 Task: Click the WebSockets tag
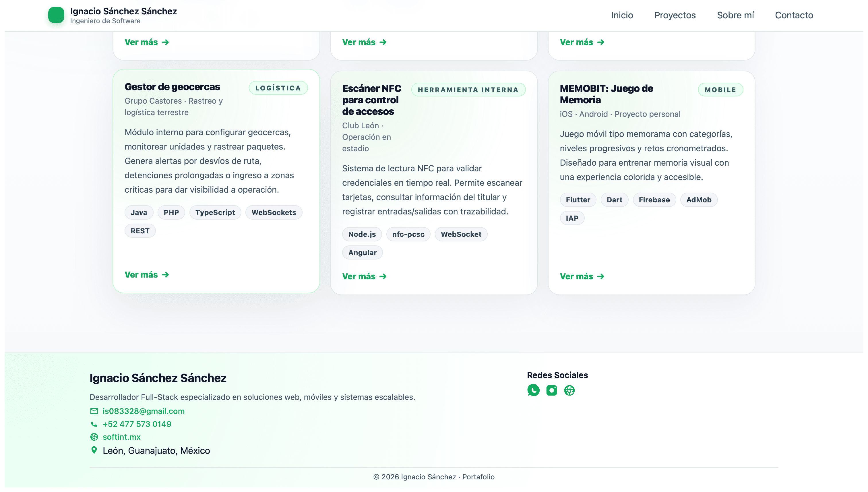coord(274,212)
